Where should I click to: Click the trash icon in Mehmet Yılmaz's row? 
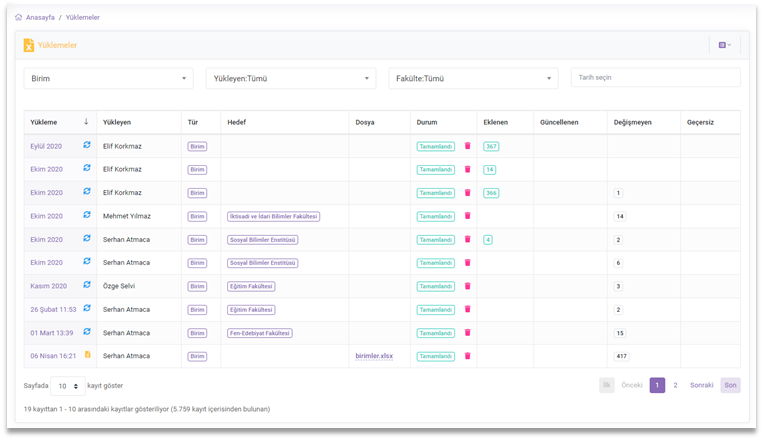point(466,216)
